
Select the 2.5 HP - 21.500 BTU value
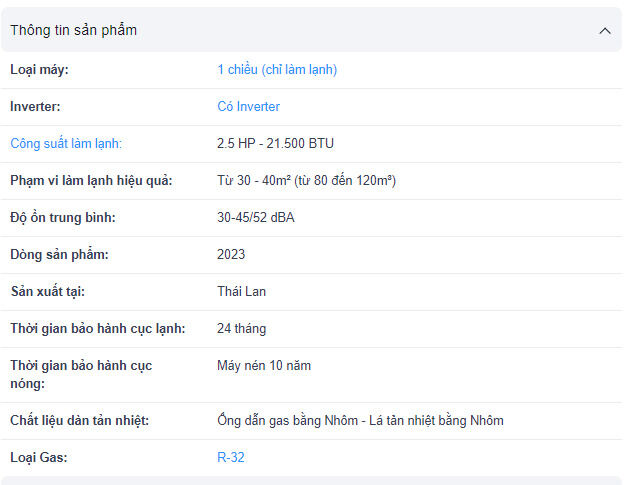pos(275,144)
